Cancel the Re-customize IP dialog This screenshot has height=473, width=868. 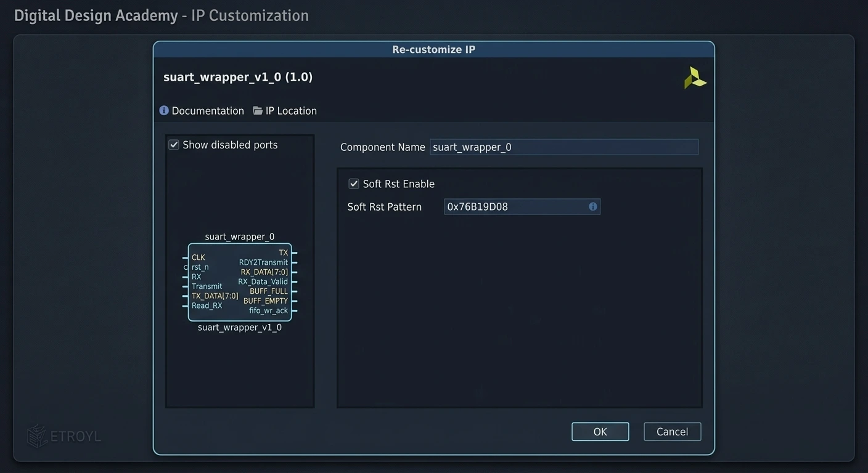tap(673, 432)
